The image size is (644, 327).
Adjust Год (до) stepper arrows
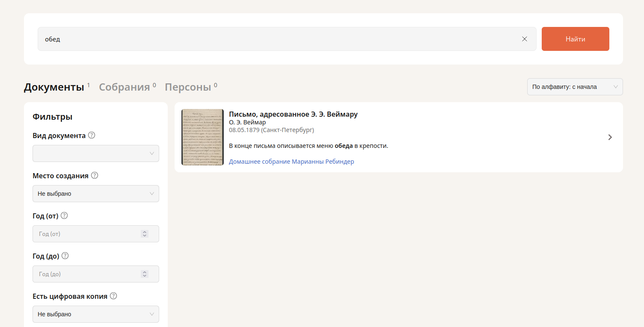pos(145,274)
